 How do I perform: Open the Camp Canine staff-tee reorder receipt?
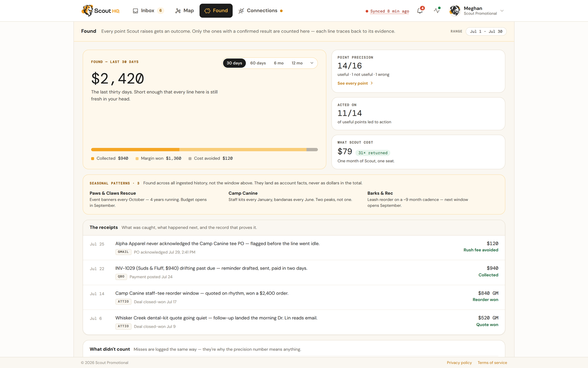pyautogui.click(x=294, y=297)
